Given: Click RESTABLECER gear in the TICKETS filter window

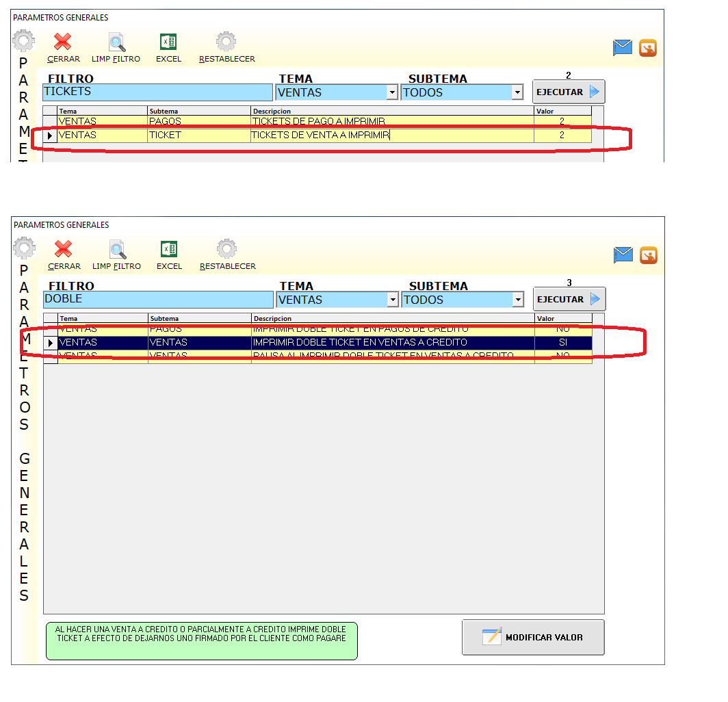Looking at the screenshot, I should click(x=226, y=43).
